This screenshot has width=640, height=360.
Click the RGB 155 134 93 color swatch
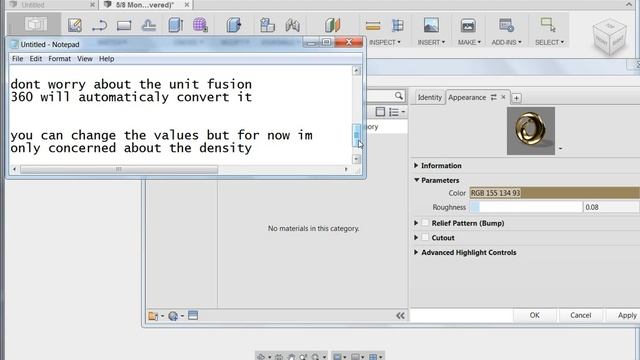[x=554, y=193]
